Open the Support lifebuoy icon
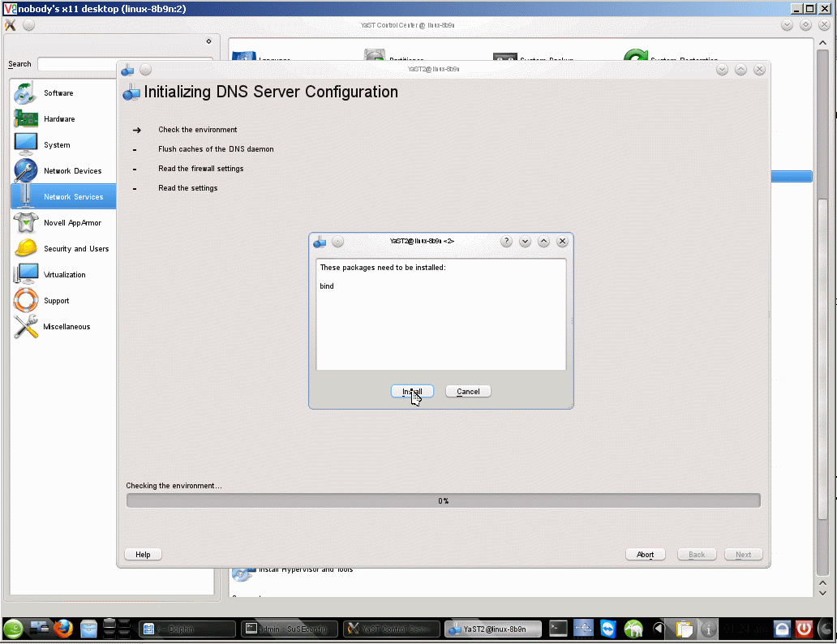Viewport: 837px width, 644px height. click(25, 300)
